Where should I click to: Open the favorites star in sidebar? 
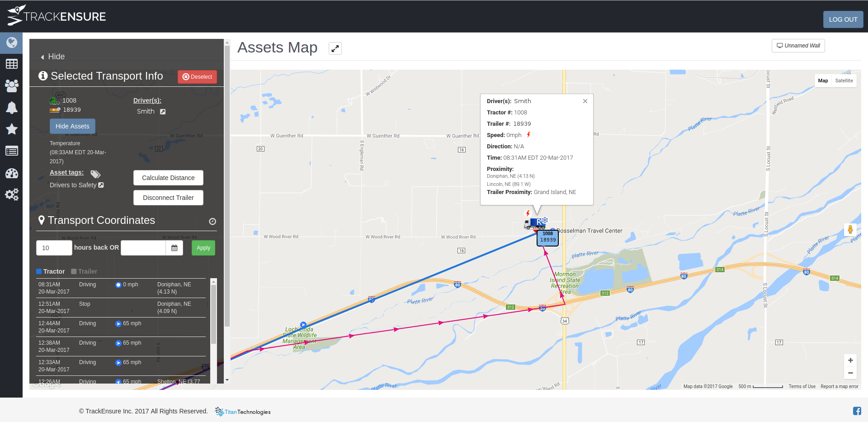point(11,129)
